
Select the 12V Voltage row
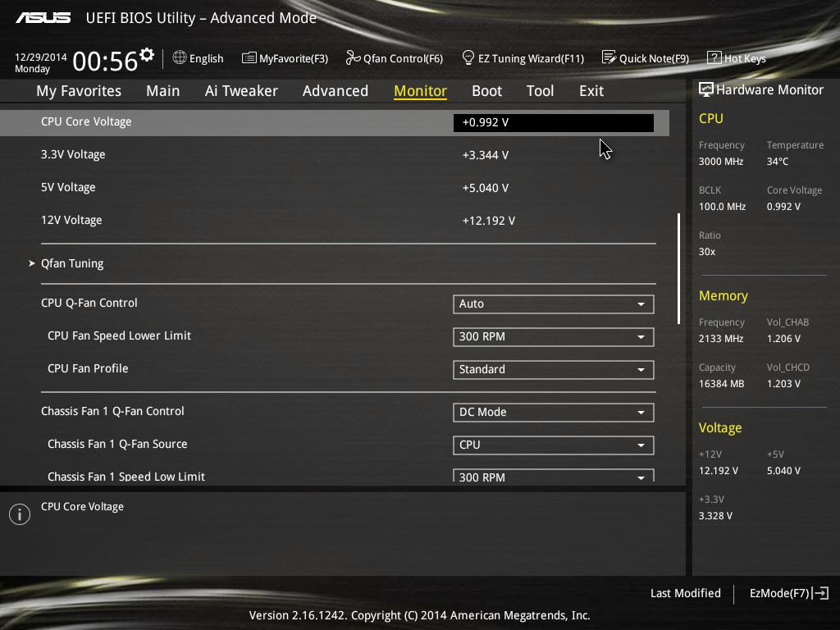click(x=335, y=220)
